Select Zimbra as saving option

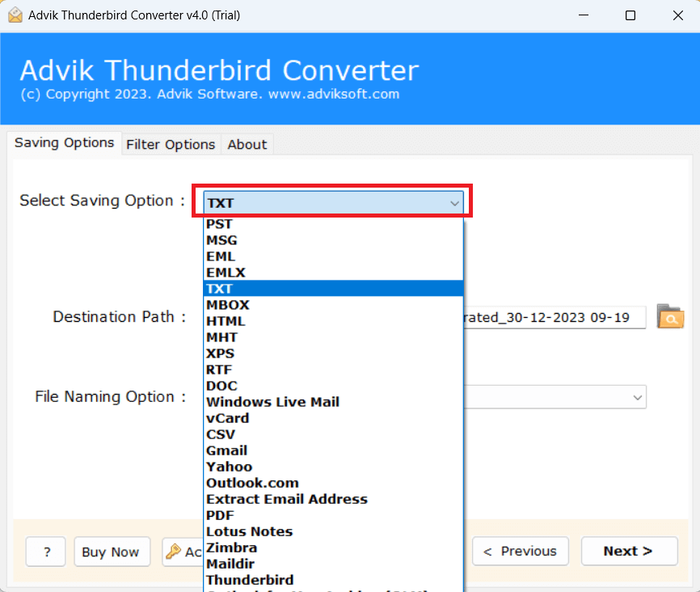pyautogui.click(x=334, y=548)
